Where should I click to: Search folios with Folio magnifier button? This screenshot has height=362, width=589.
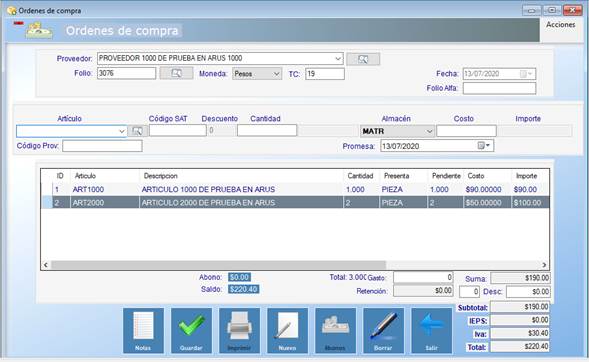(176, 73)
